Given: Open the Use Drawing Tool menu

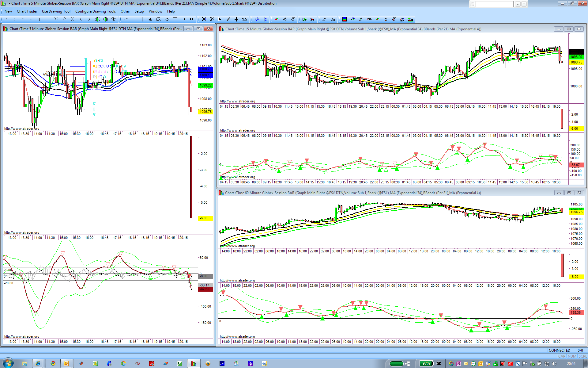Looking at the screenshot, I should pyautogui.click(x=56, y=11).
